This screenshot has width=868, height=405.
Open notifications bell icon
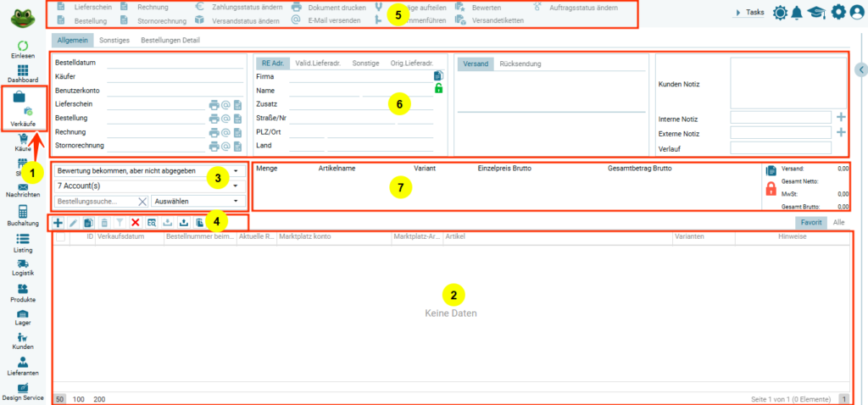click(798, 12)
